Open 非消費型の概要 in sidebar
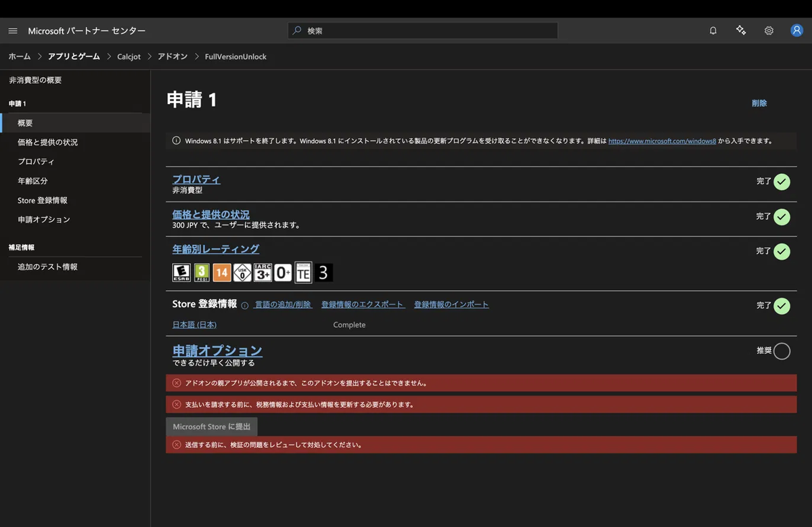 coord(35,80)
